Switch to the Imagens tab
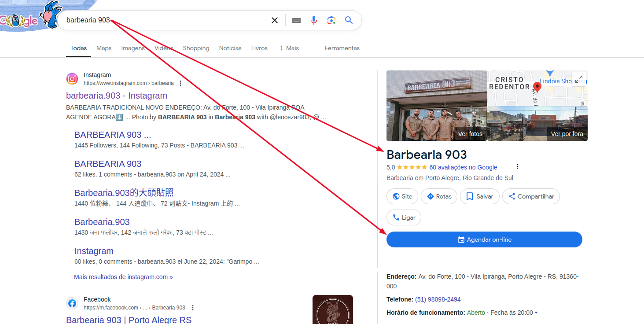 (x=133, y=48)
